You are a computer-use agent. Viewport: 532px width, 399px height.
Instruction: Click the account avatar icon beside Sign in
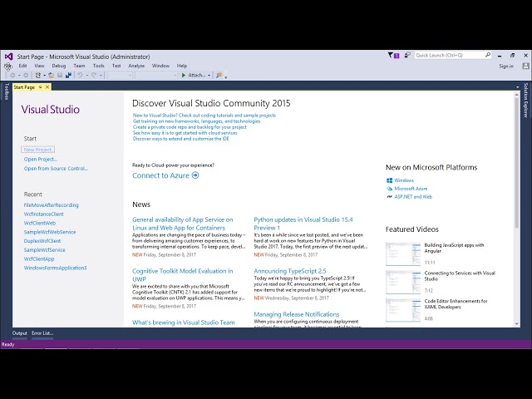525,66
